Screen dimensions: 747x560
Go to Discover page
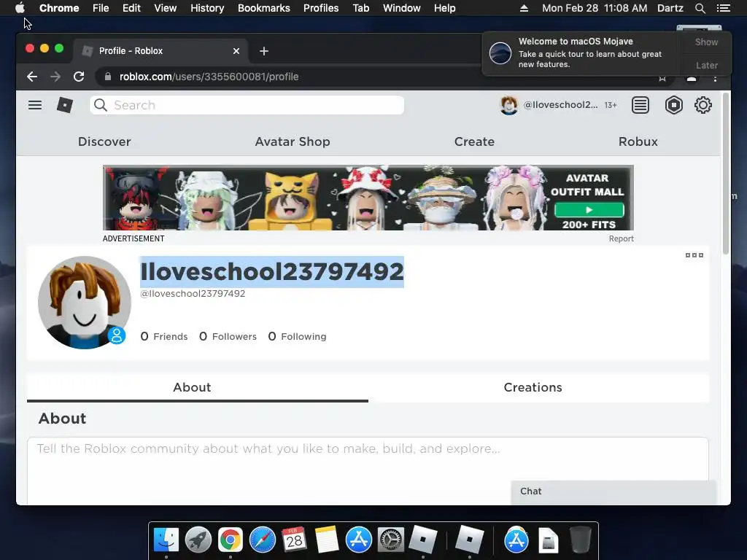pyautogui.click(x=104, y=141)
